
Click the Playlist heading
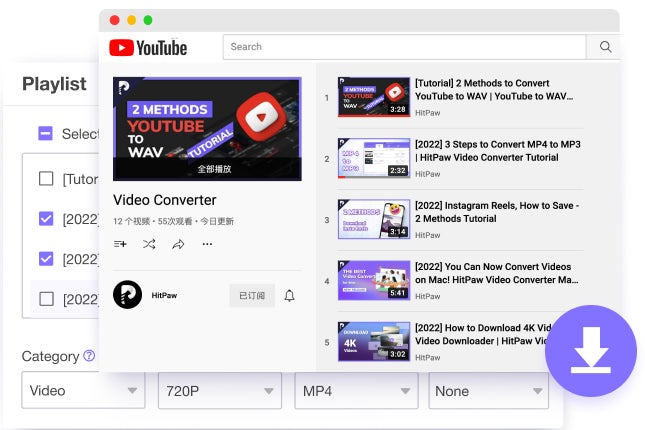pyautogui.click(x=54, y=84)
